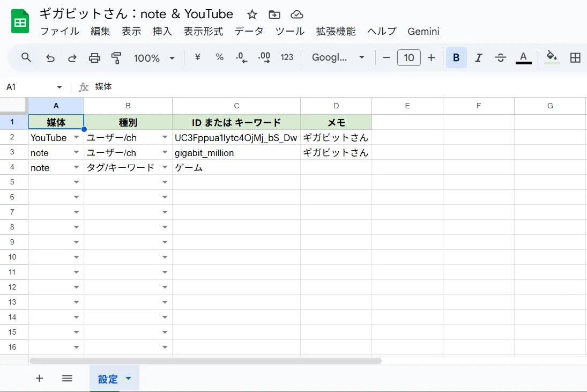Open the 123 number formats menu
587x392 pixels.
[x=287, y=57]
